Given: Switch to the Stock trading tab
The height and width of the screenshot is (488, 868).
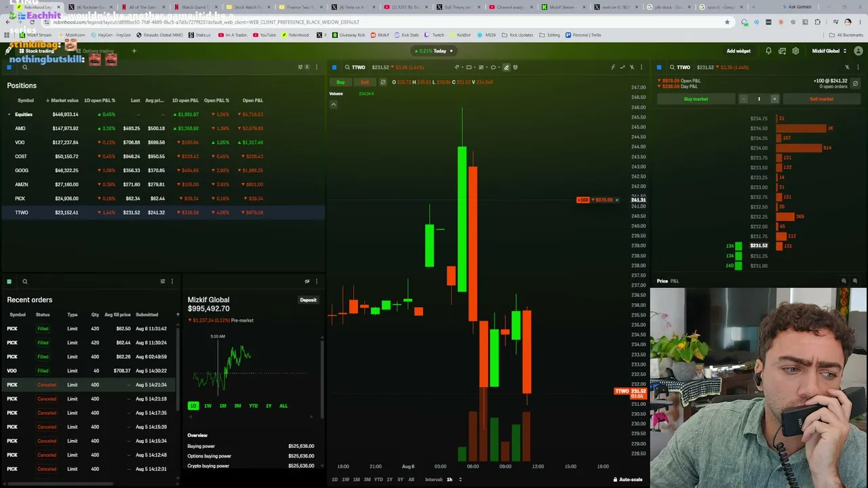Looking at the screenshot, I should pos(36,51).
